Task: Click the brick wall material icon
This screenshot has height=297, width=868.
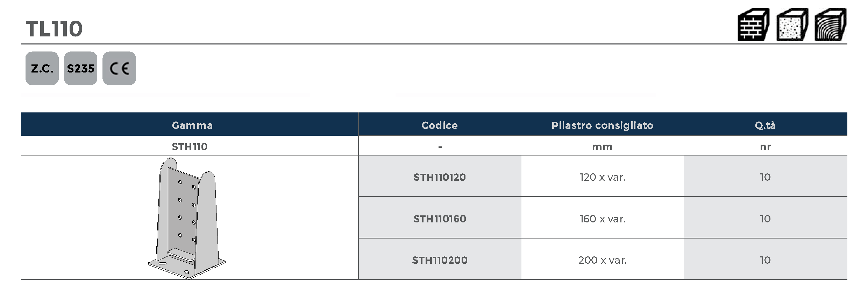Action: coord(754,25)
